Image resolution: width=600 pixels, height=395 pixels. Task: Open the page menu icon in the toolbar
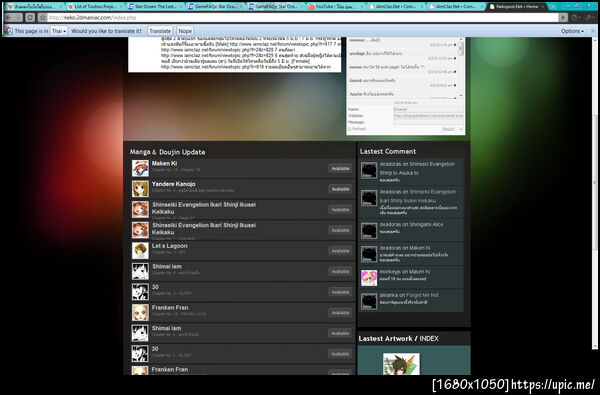[x=576, y=17]
